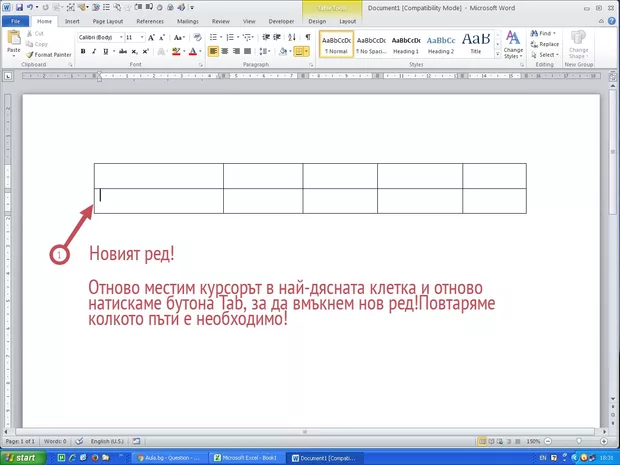Click the Numbering list icon
Viewport: 620px width, 465px height.
click(x=230, y=38)
